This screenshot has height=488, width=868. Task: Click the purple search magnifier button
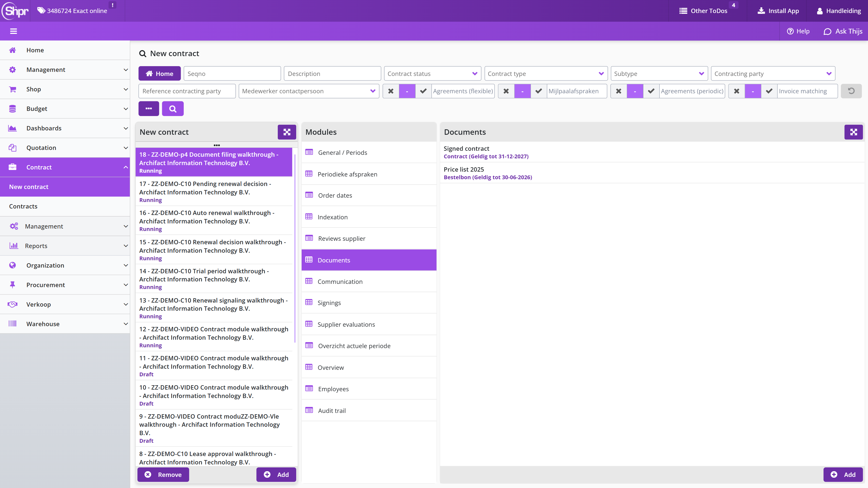[173, 109]
